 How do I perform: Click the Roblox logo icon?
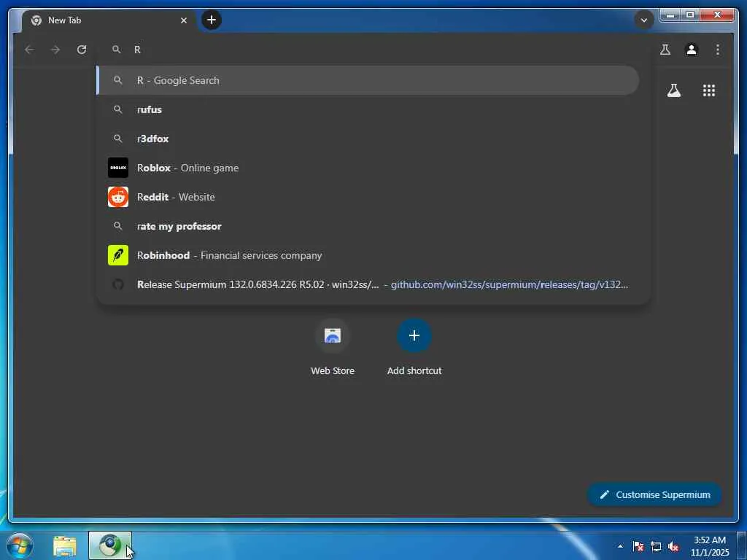(x=118, y=168)
